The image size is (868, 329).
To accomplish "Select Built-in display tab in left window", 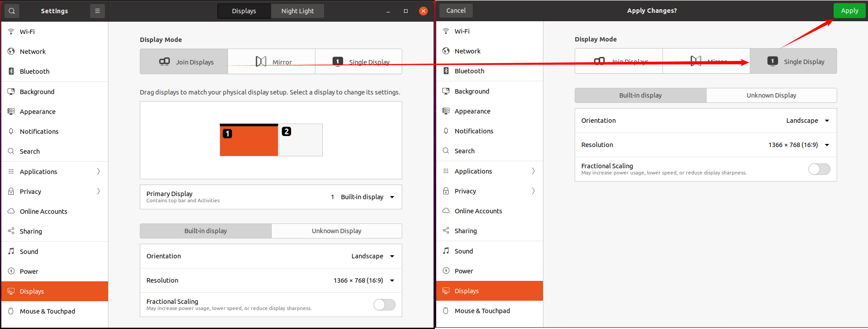I will pos(206,231).
